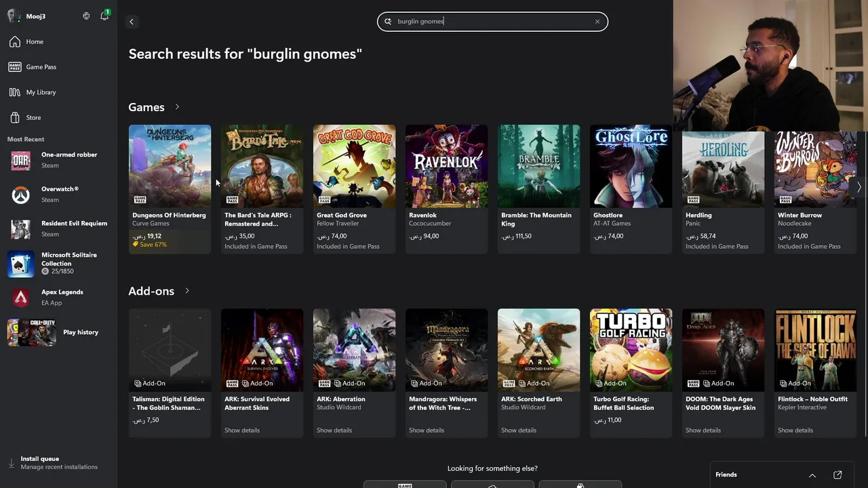The image size is (868, 488).
Task: Click the back arrow button
Action: click(x=132, y=22)
